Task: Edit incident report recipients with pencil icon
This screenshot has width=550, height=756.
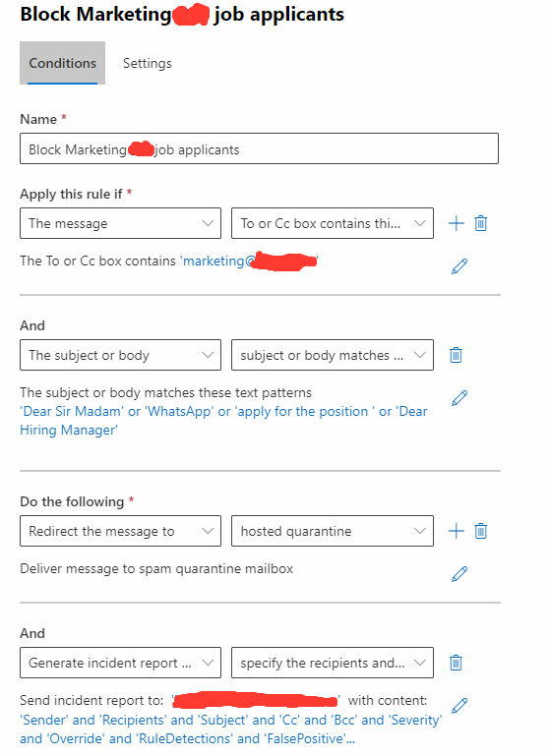Action: pyautogui.click(x=459, y=706)
